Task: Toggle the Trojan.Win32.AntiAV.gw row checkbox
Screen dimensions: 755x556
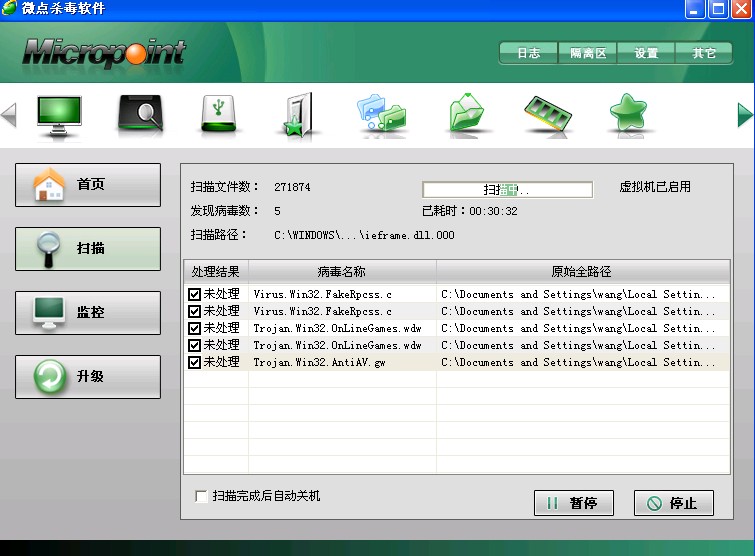Action: [195, 362]
